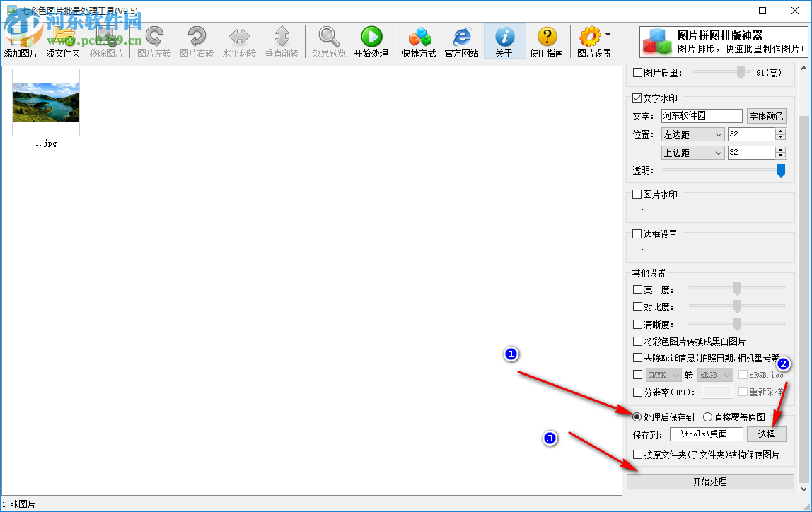
Task: Click the 保存到 path field
Action: tap(707, 434)
